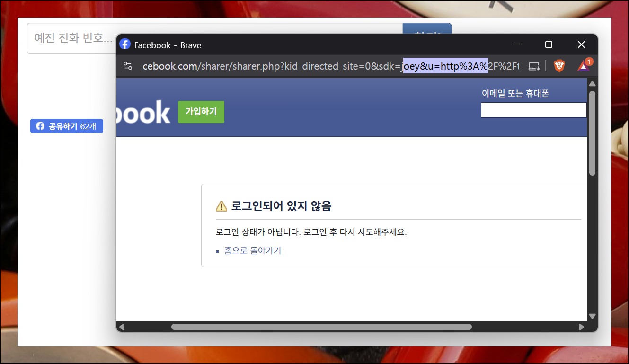Click the blue button beside the phone number field
The width and height of the screenshot is (629, 364).
pyautogui.click(x=427, y=28)
